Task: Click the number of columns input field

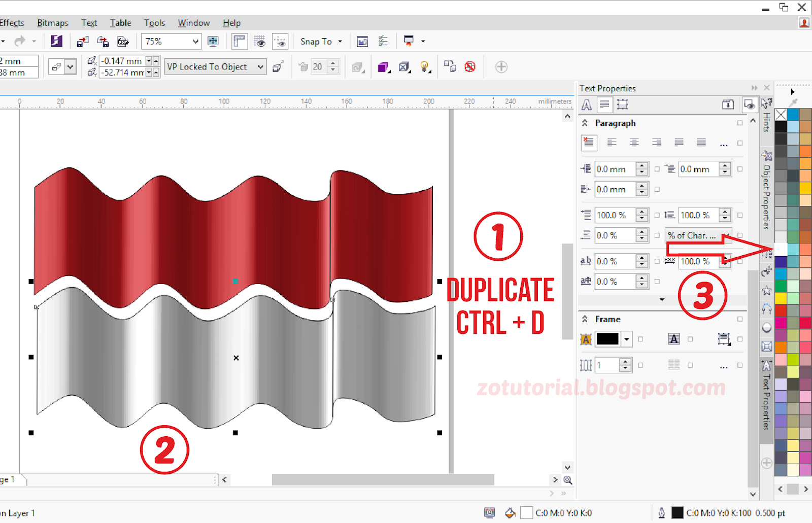Action: click(607, 365)
